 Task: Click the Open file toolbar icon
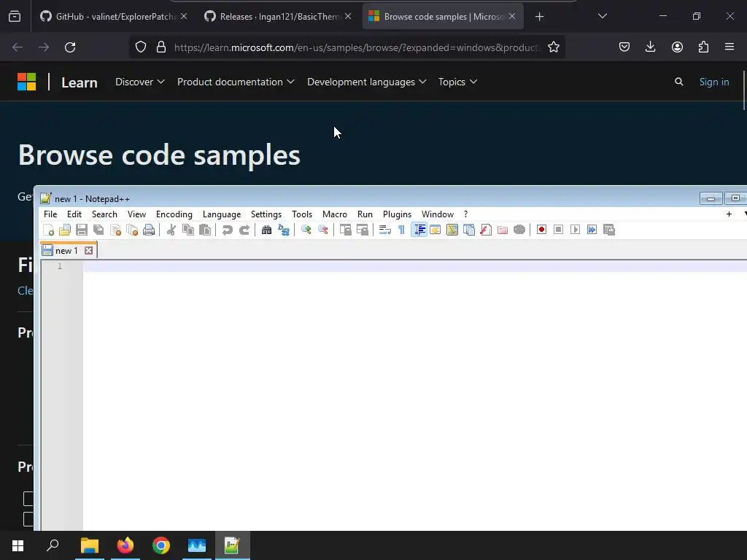point(65,230)
